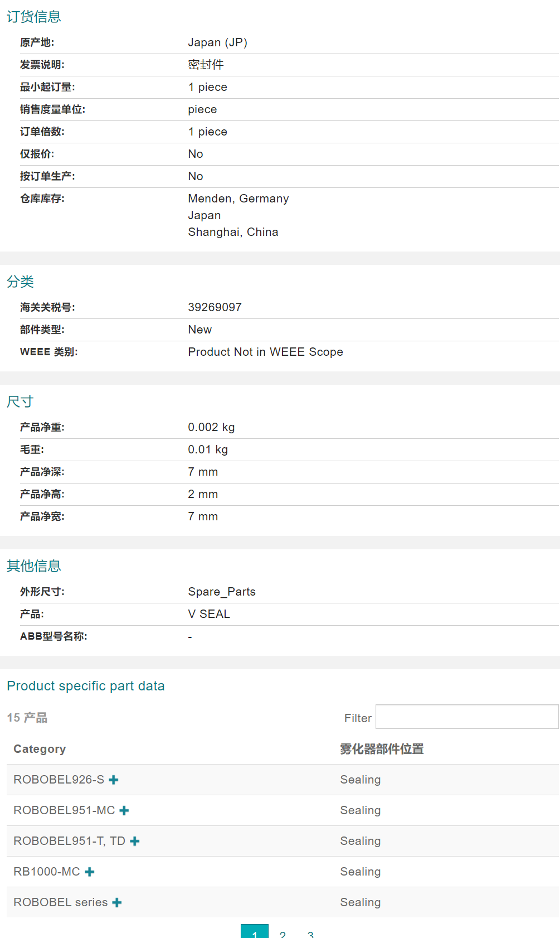560x938 pixels.
Task: Expand RB1000-MC details via plus icon
Action: [x=90, y=872]
